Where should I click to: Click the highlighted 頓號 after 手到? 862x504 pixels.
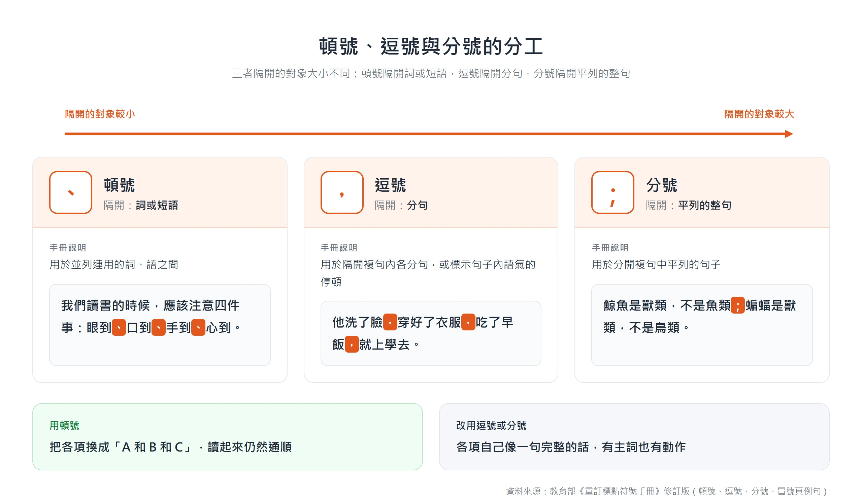(198, 327)
